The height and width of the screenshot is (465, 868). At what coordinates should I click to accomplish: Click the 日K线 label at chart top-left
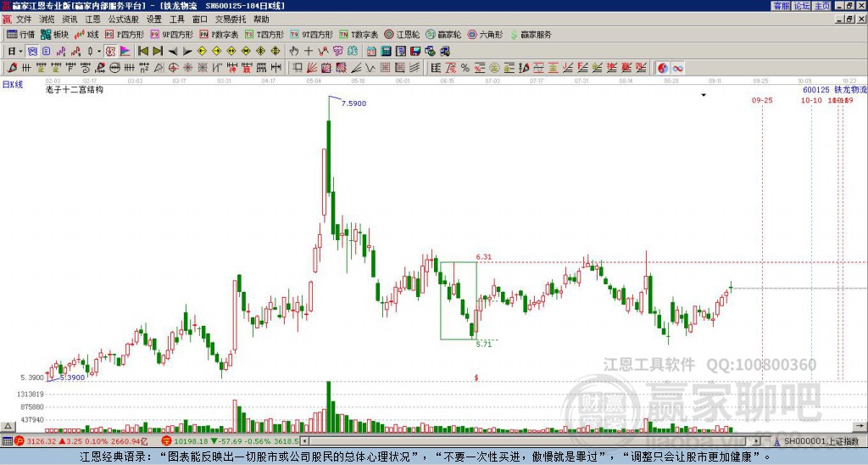[x=13, y=85]
